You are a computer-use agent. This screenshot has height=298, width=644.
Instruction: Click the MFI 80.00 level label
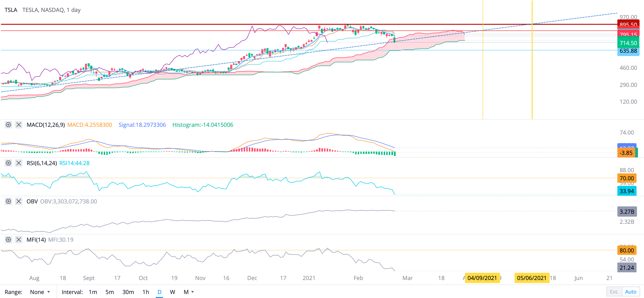pyautogui.click(x=627, y=250)
